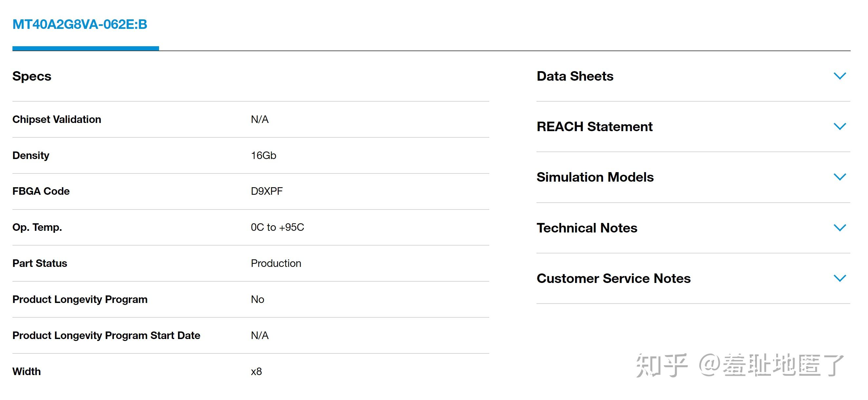Click the Width value x8
868x400 pixels.
point(256,371)
